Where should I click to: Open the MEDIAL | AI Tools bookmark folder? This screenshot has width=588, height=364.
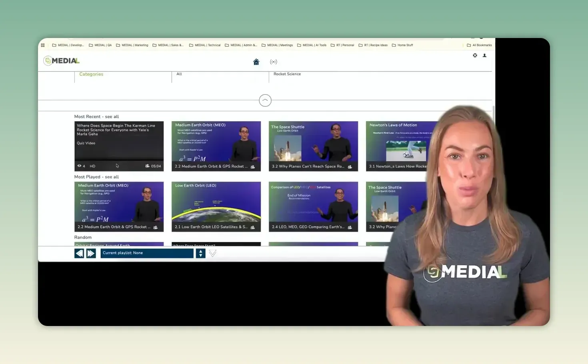(x=312, y=45)
